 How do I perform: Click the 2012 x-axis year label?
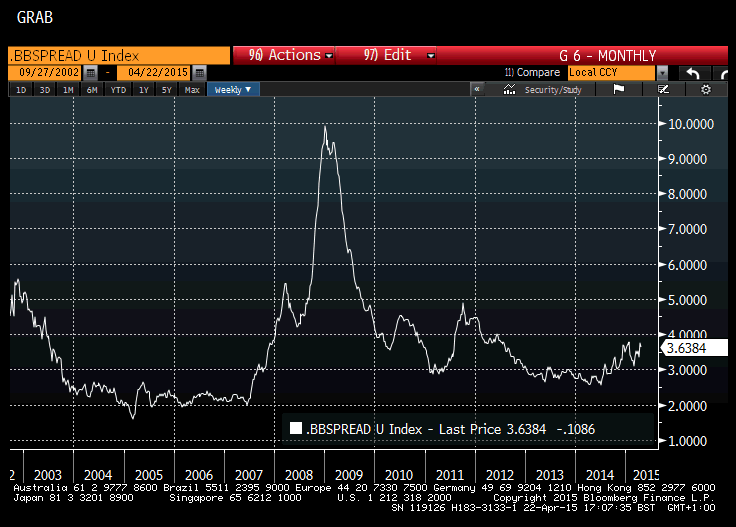click(x=500, y=475)
